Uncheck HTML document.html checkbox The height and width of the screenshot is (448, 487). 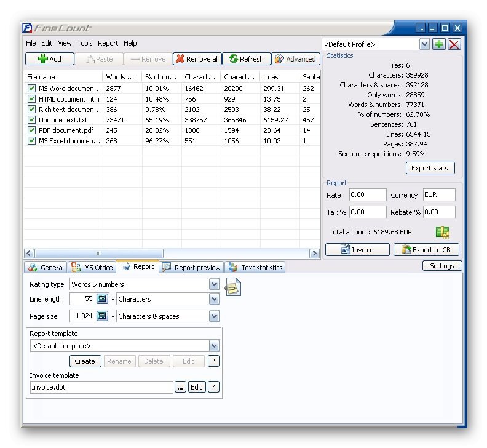(x=31, y=99)
